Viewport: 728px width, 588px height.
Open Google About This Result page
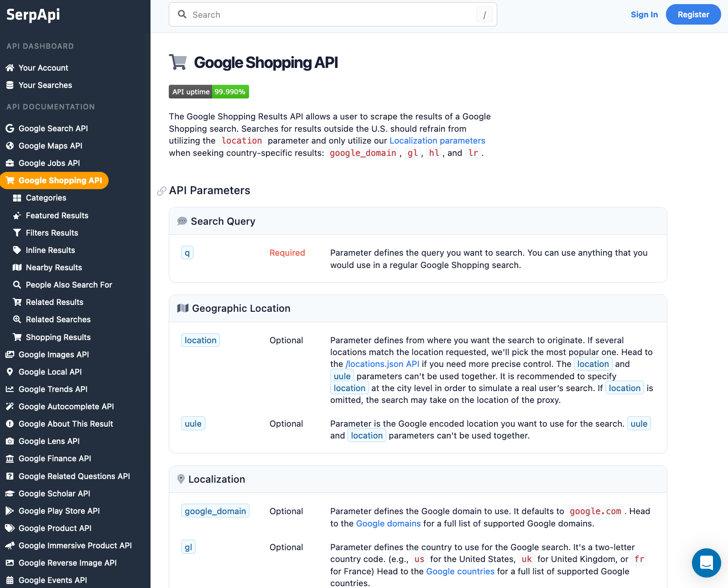[x=66, y=424]
